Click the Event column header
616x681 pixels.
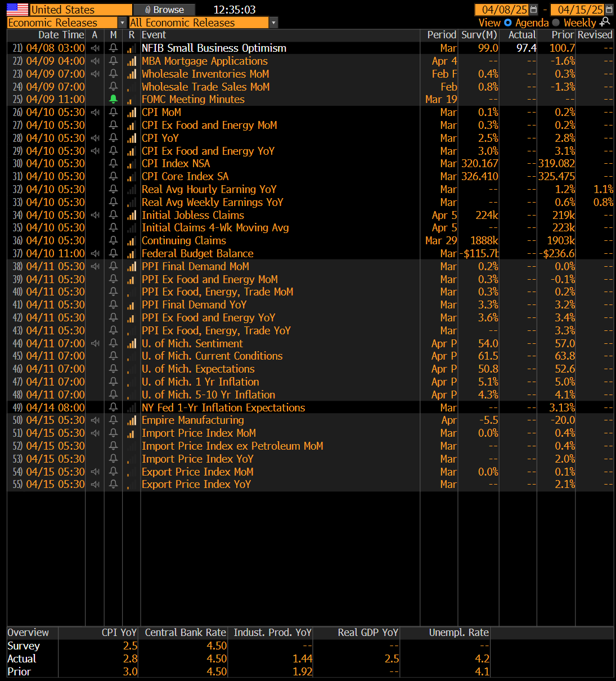pos(154,35)
